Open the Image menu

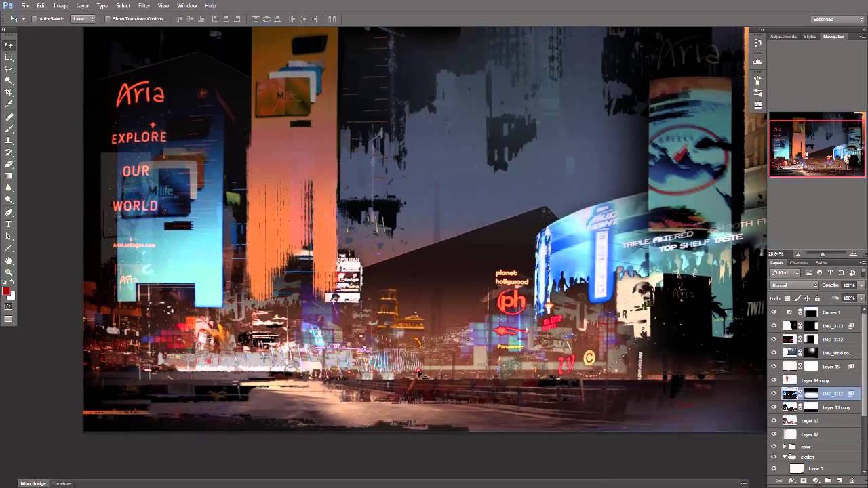pos(61,5)
